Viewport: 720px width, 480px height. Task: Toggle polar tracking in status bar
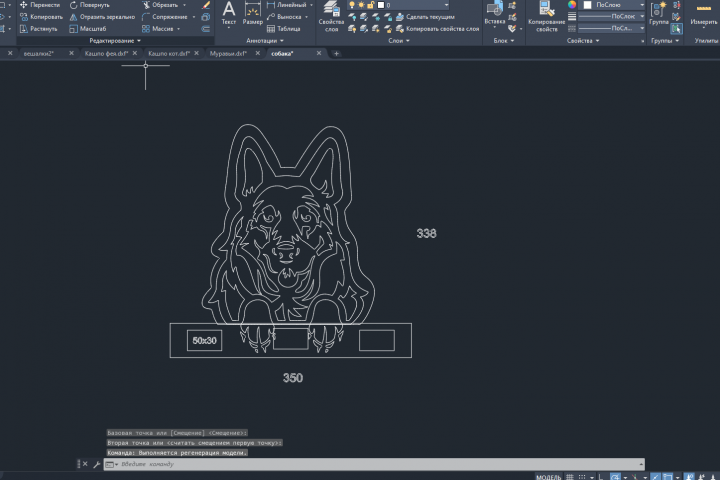[x=615, y=477]
